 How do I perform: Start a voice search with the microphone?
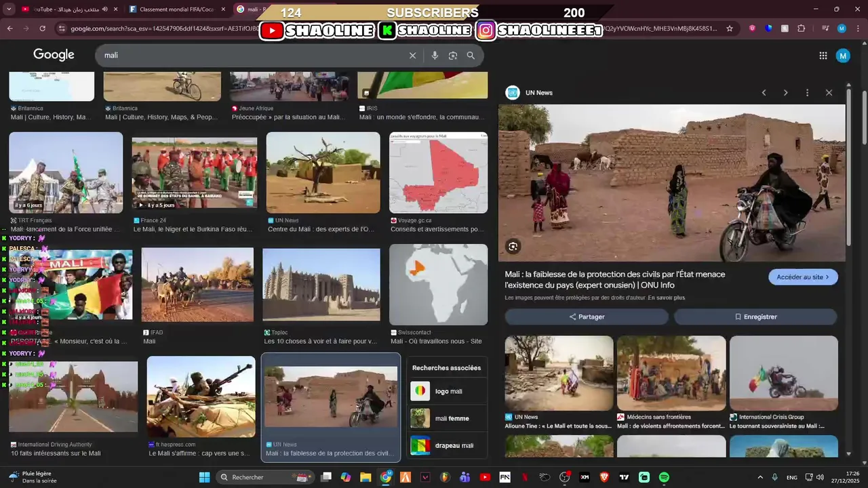click(x=435, y=56)
